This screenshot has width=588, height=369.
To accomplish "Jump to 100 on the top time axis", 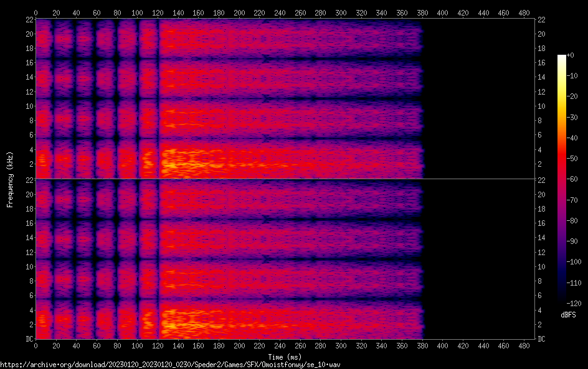I will pos(137,12).
